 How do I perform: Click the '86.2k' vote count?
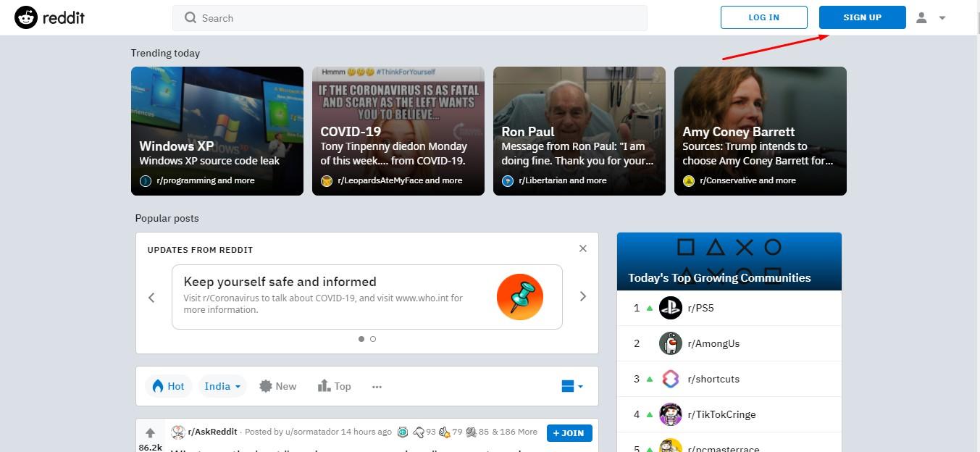pyautogui.click(x=151, y=447)
